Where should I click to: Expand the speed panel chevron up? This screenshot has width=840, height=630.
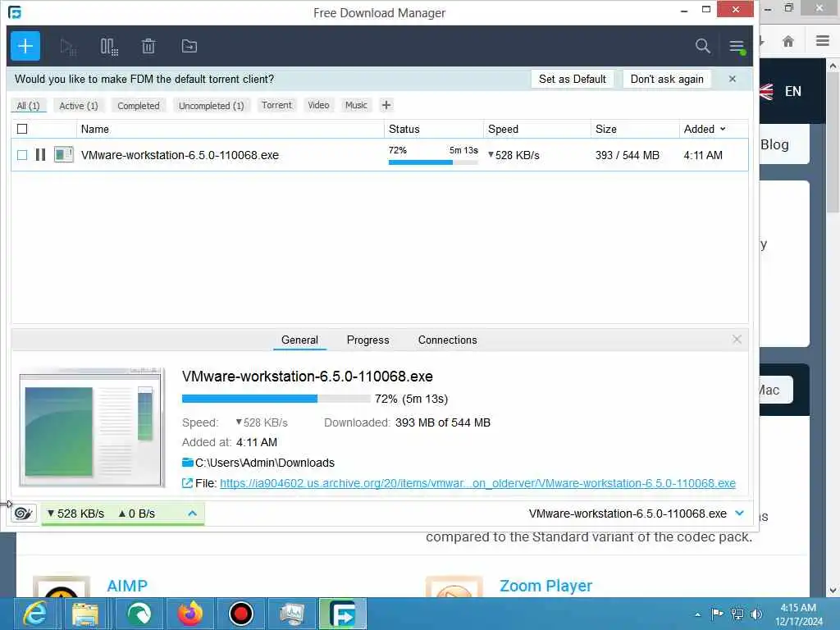coord(192,514)
